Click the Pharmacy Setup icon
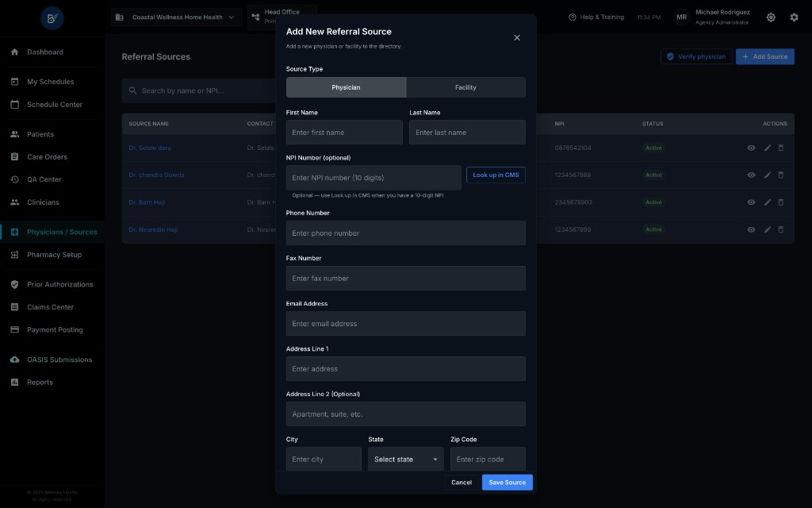Image resolution: width=812 pixels, height=508 pixels. (14, 255)
